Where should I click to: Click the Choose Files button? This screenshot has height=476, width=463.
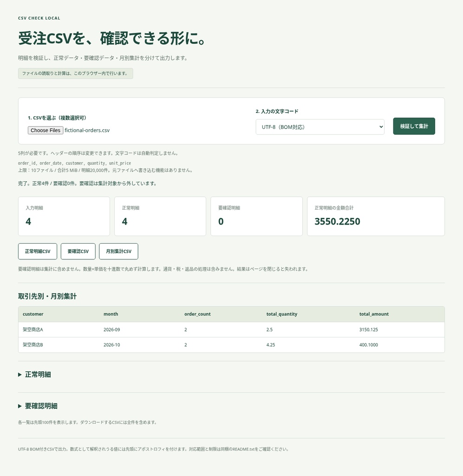pos(46,130)
